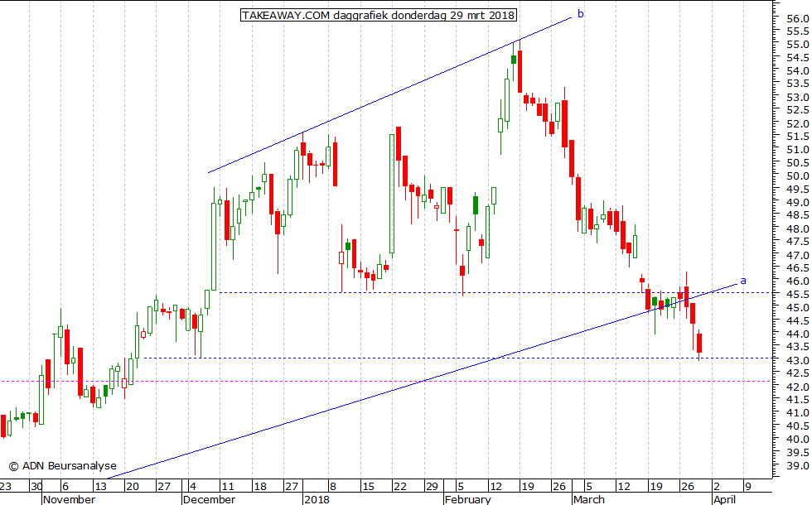812x505 pixels.
Task: Click date label 8 on time axis
Action: 333,487
